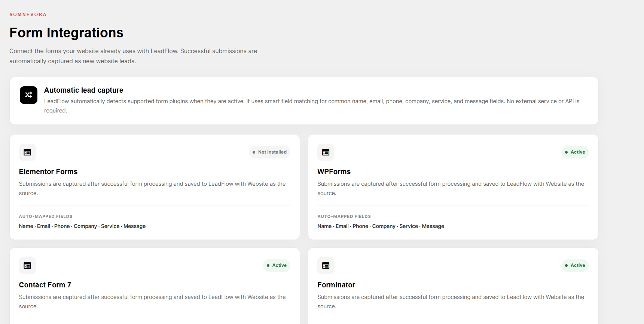
Task: Click the Contact Form 7 card icon
Action: point(27,265)
